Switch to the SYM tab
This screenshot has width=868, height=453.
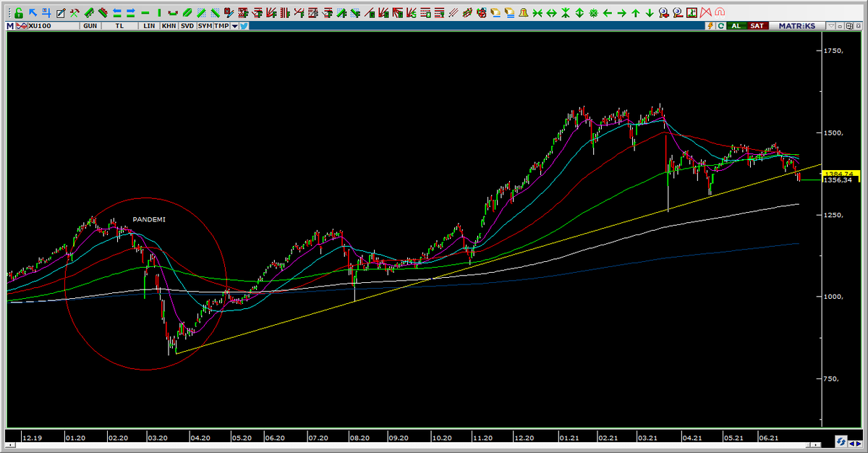(204, 25)
